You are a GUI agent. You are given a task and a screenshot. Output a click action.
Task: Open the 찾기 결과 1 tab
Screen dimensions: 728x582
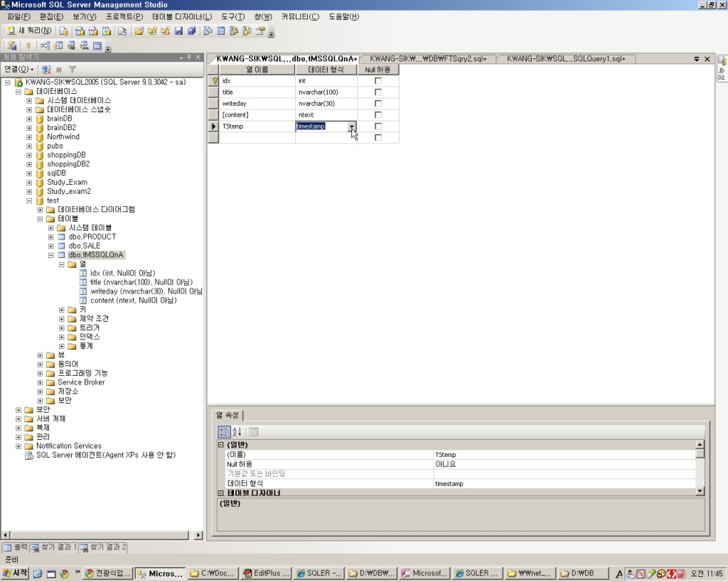click(x=54, y=548)
